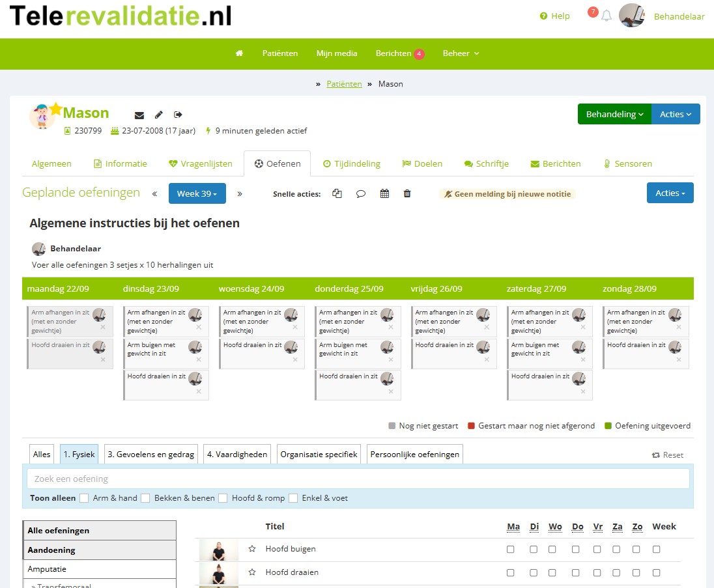
Task: Click the home icon in navigation bar
Action: 239,53
